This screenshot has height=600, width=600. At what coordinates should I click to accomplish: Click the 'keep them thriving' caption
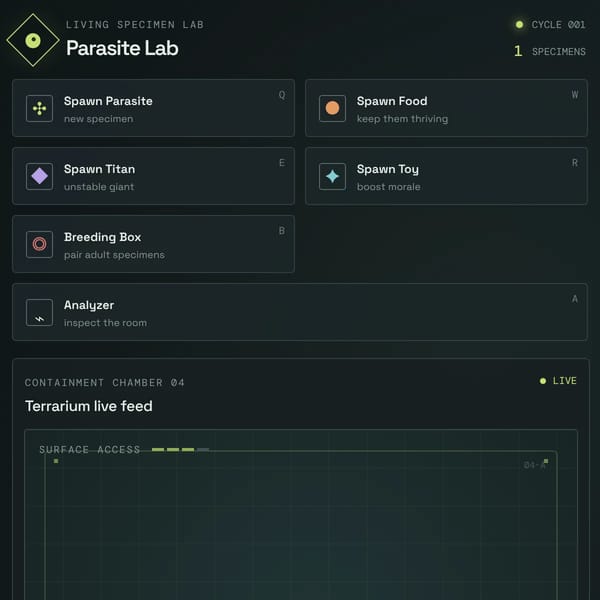point(402,119)
